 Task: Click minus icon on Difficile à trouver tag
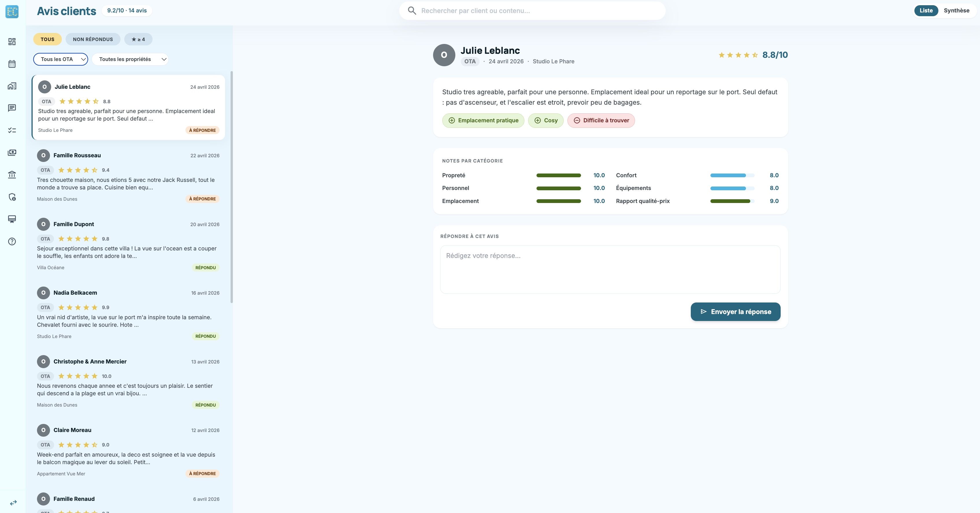tap(577, 120)
